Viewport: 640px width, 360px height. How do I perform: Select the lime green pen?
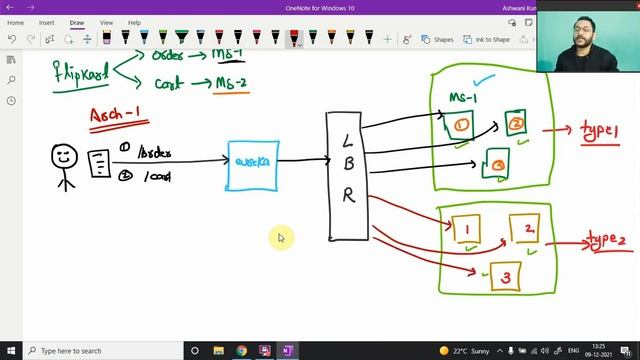click(x=163, y=37)
